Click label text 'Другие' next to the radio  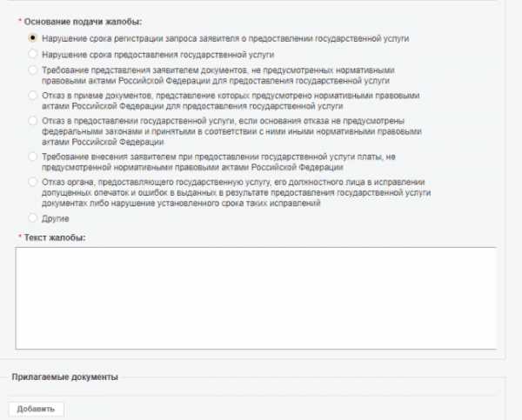pos(56,218)
